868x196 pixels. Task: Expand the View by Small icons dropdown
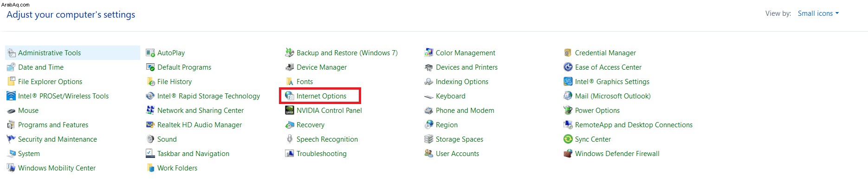point(818,13)
